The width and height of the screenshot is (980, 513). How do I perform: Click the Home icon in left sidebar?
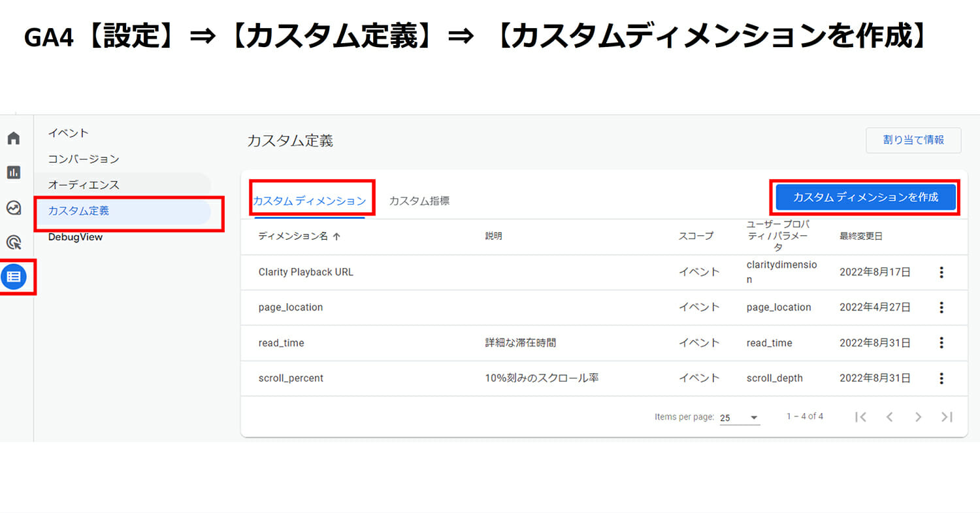(14, 139)
